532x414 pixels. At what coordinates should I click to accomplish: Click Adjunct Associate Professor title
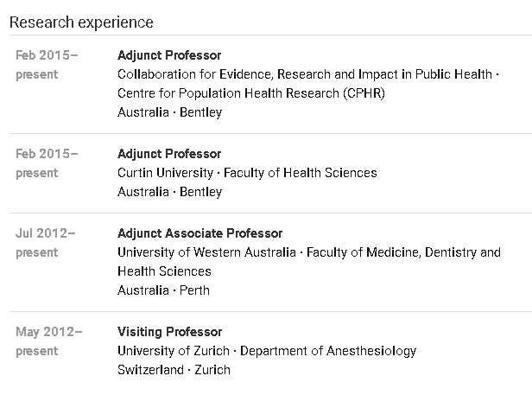point(199,233)
